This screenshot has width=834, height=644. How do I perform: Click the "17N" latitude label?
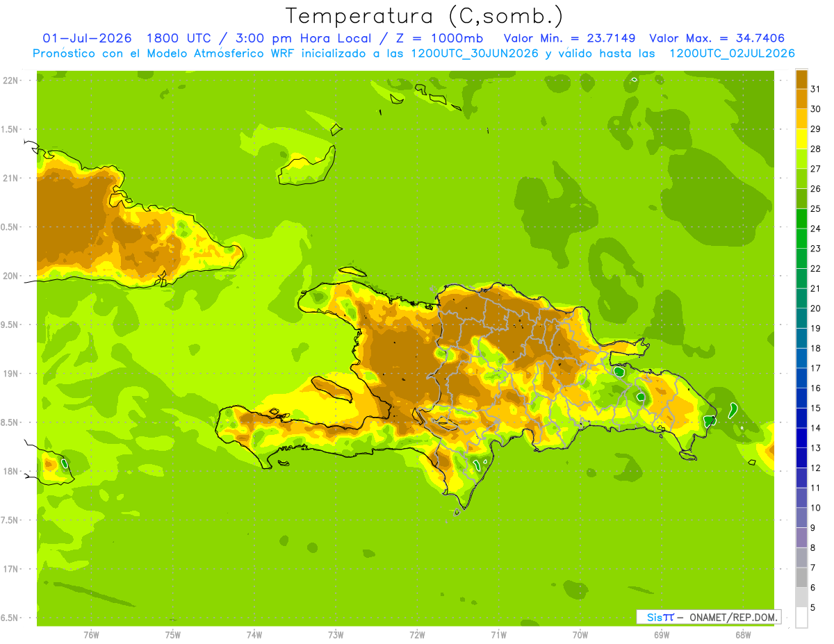point(10,569)
